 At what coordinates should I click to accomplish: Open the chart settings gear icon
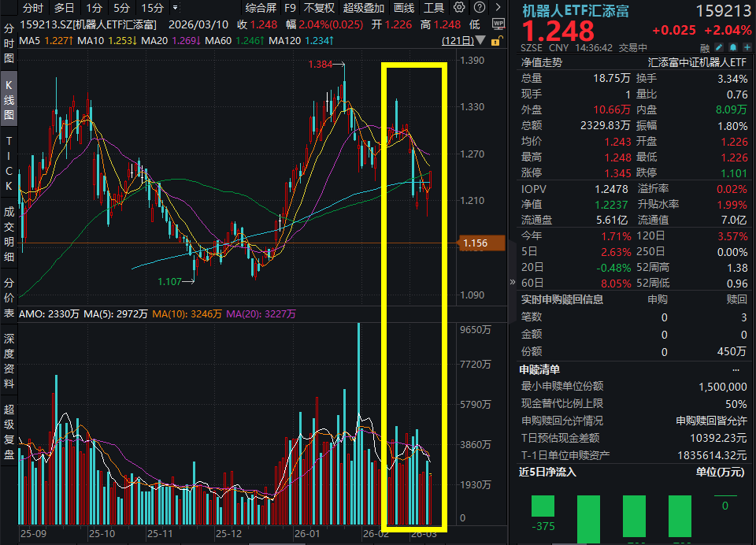(459, 9)
